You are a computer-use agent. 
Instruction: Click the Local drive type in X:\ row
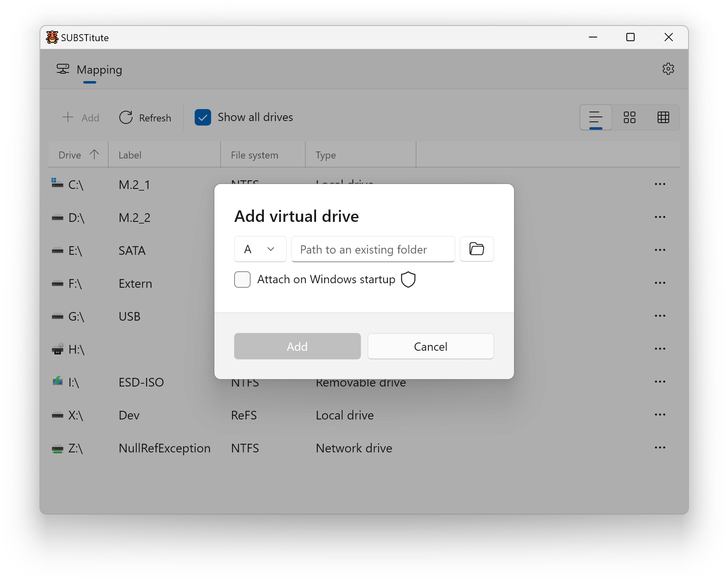(345, 415)
